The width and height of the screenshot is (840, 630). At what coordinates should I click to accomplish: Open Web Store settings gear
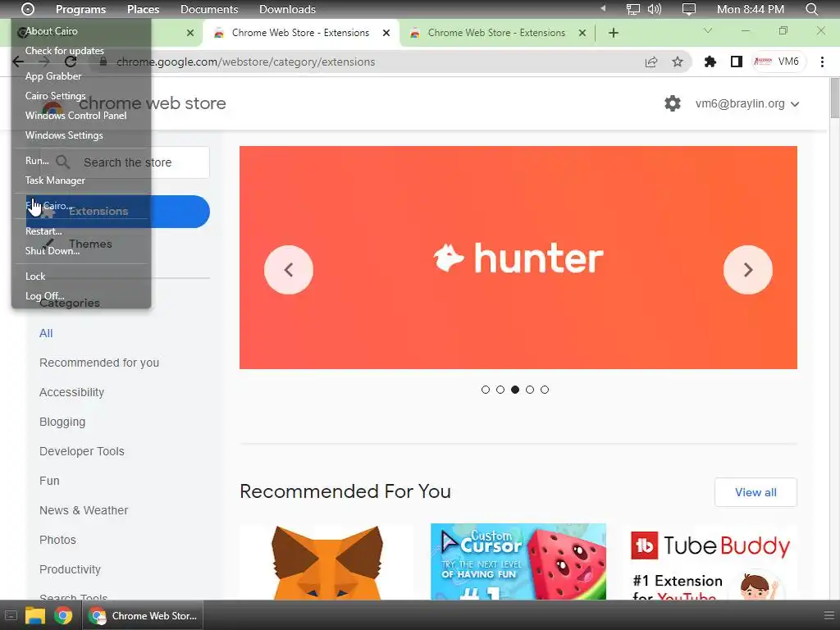(673, 103)
